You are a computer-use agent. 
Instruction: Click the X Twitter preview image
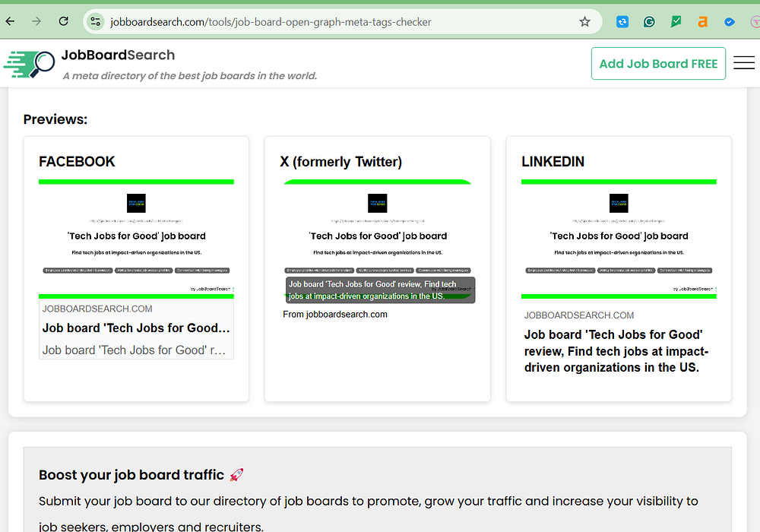(377, 239)
